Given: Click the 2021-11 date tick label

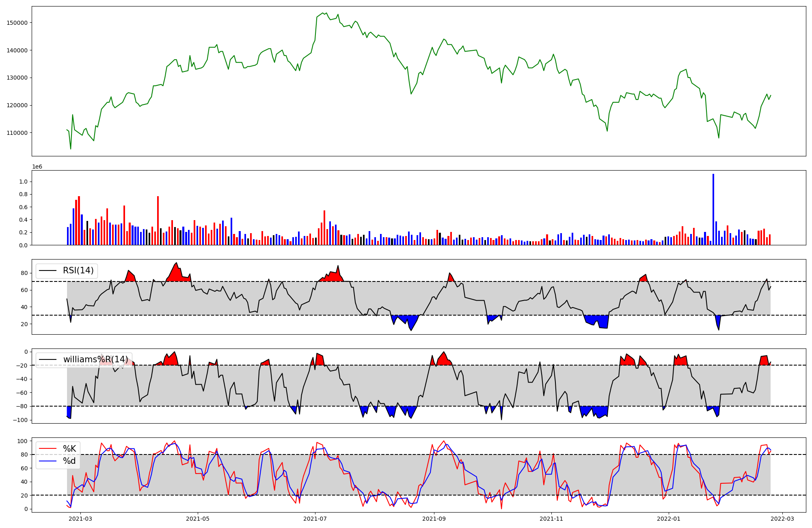Looking at the screenshot, I should (551, 519).
